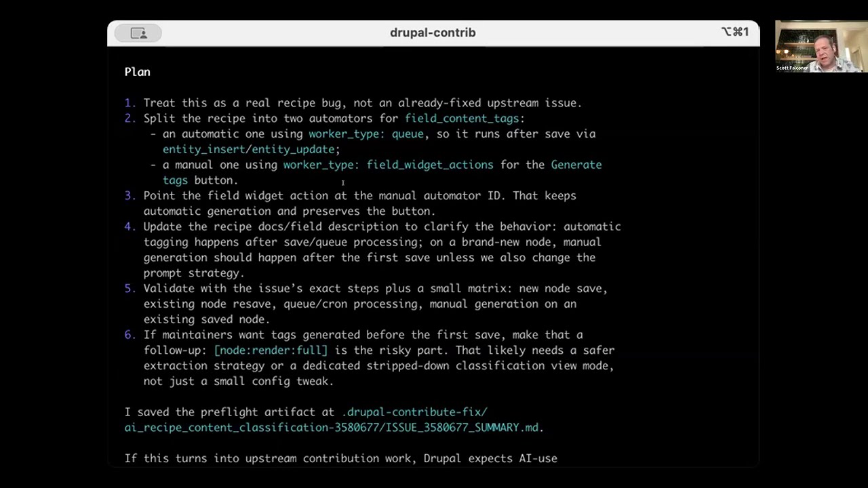Select Scott Falconer's webcam thumbnail
Screen dimensions: 868x488
click(x=821, y=45)
